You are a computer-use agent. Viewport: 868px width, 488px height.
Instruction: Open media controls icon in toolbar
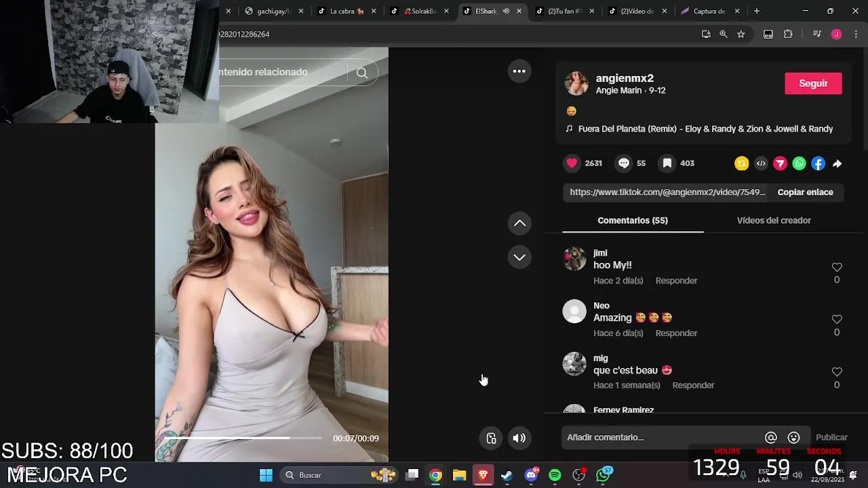click(816, 34)
